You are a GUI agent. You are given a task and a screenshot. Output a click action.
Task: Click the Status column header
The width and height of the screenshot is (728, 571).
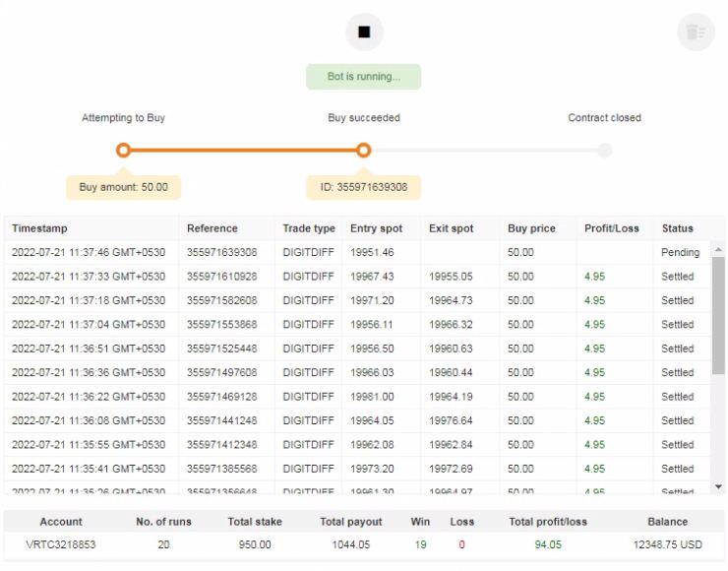pyautogui.click(x=678, y=228)
